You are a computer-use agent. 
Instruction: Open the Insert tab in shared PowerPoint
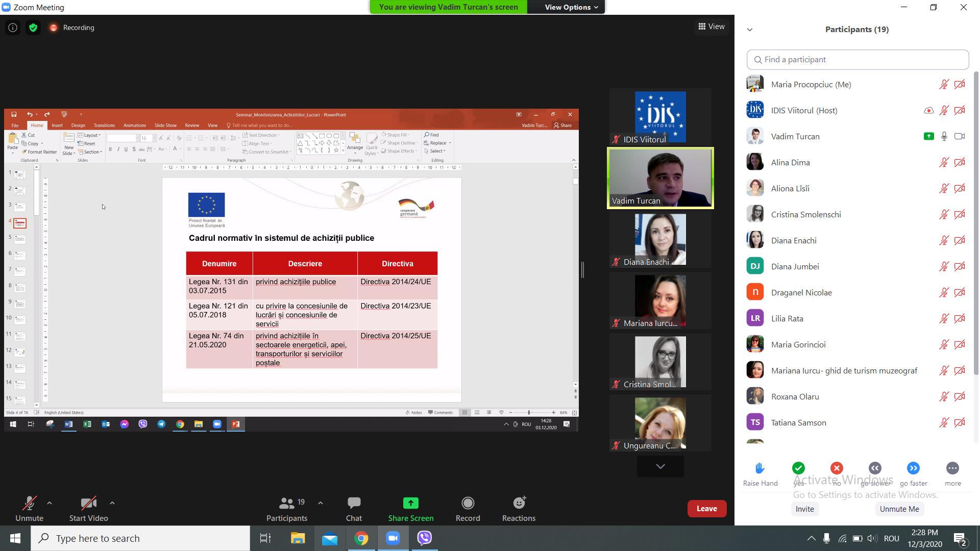coord(57,125)
